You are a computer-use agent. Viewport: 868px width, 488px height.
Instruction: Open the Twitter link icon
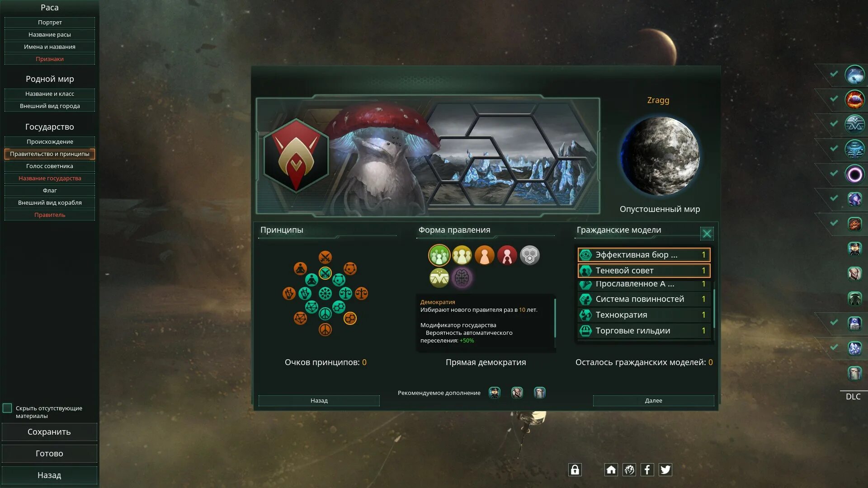click(x=665, y=470)
